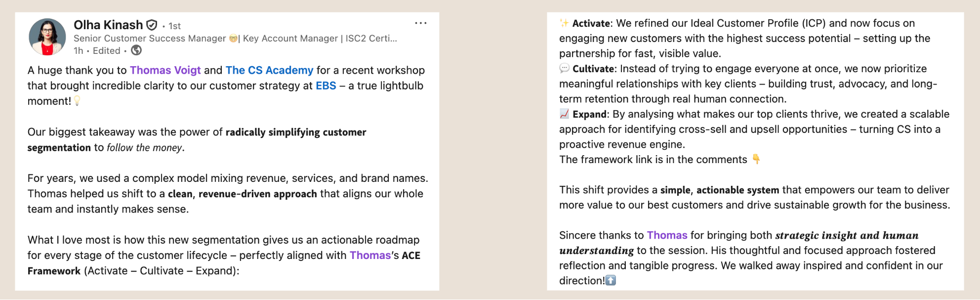Image resolution: width=980 pixels, height=300 pixels.
Task: Click the verified shield badge beside the name
Action: pos(152,25)
